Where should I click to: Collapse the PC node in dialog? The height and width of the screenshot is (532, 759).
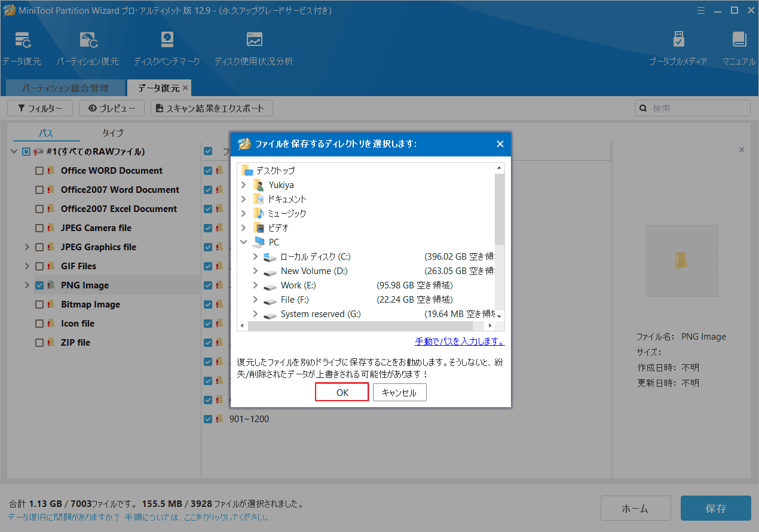click(244, 242)
